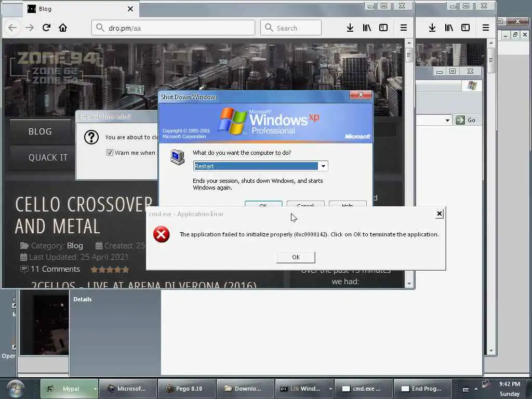
Task: Click the Search box in the browser toolbar
Action: 291,28
